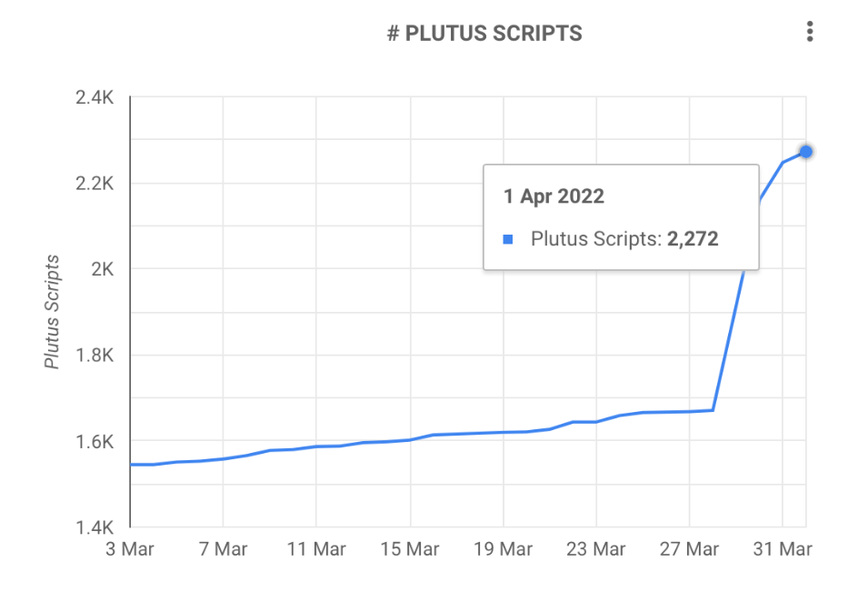The width and height of the screenshot is (868, 602).
Task: Click the '1.4K' y-axis label
Action: pos(94,527)
